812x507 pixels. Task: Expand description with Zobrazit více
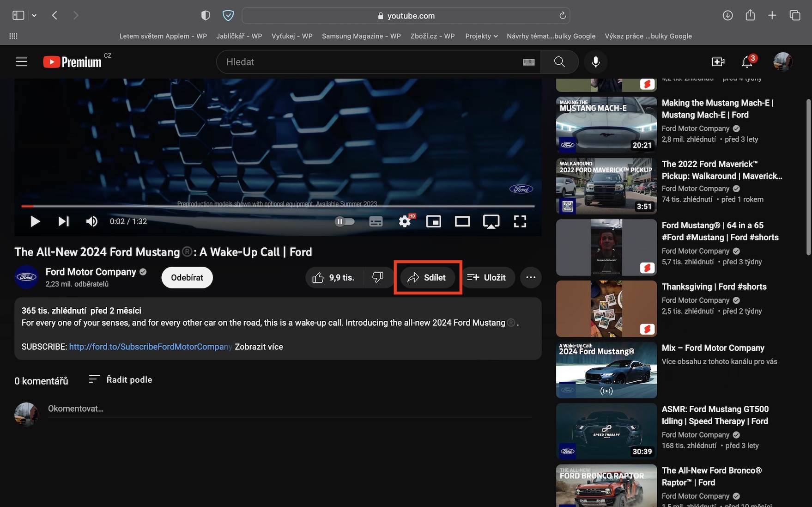[259, 347]
